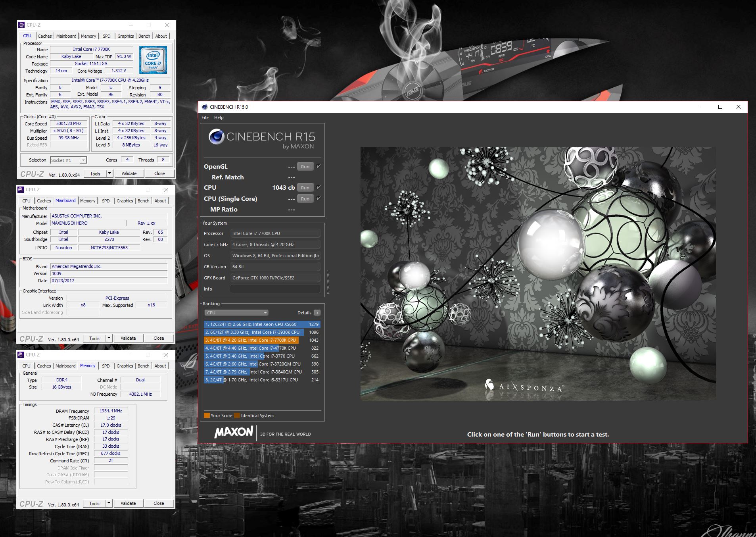Click the NB Frequency value 4302.1 MHz
Image resolution: width=756 pixels, height=537 pixels.
(x=140, y=394)
